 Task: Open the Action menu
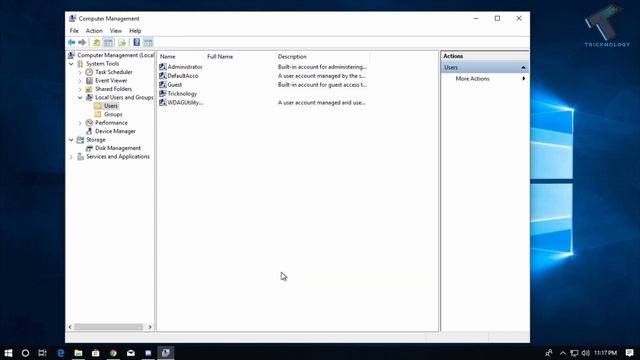pos(94,31)
